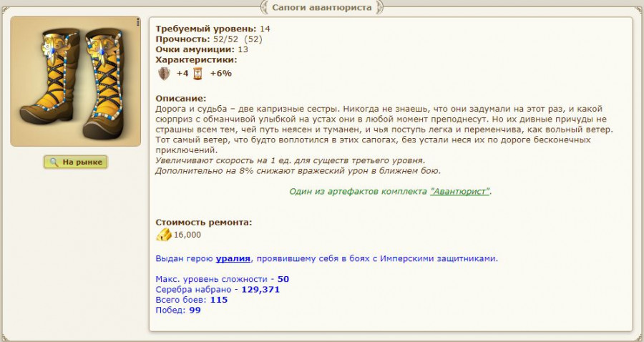Open hero profile link 'уралия'

click(233, 259)
